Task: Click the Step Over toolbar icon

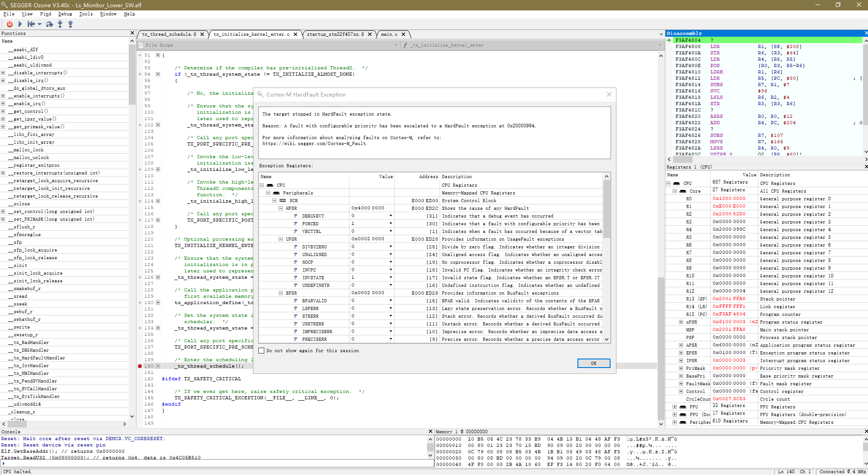Action: [x=49, y=24]
